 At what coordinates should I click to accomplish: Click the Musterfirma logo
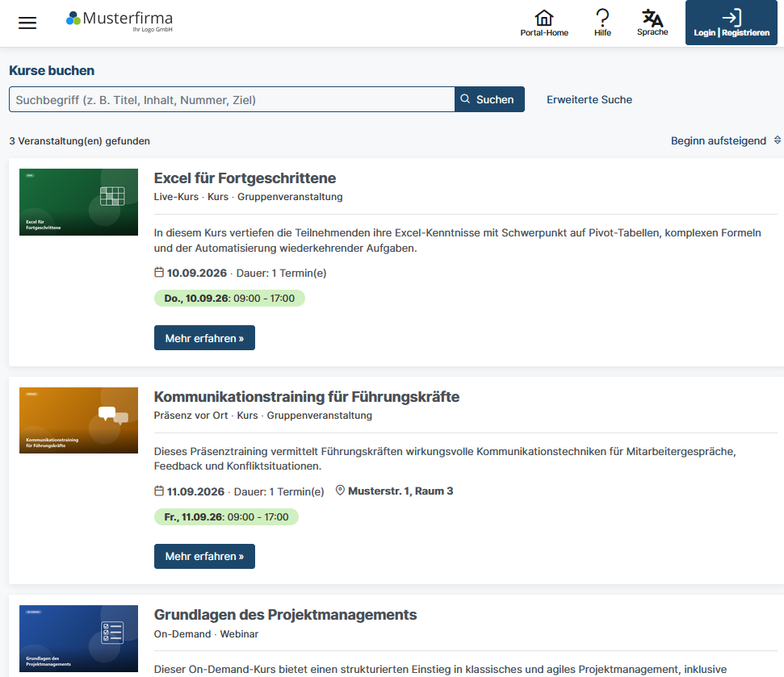[119, 22]
